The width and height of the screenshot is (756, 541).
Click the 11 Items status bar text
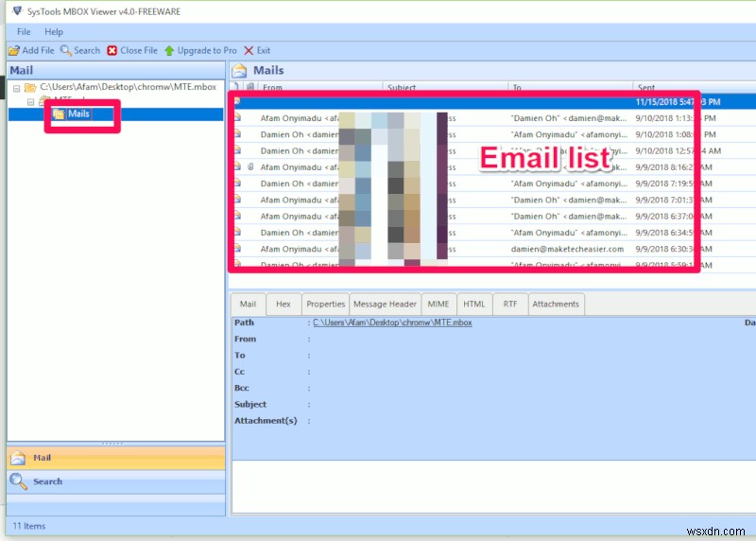29,526
